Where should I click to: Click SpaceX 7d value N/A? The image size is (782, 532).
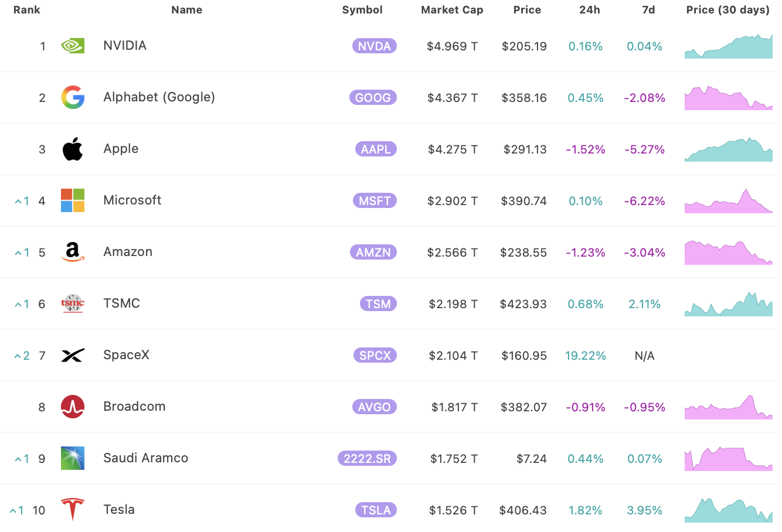[644, 356]
